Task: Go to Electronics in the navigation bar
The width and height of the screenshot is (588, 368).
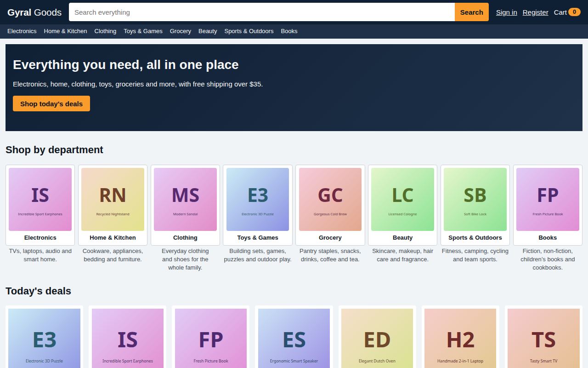Action: (22, 31)
